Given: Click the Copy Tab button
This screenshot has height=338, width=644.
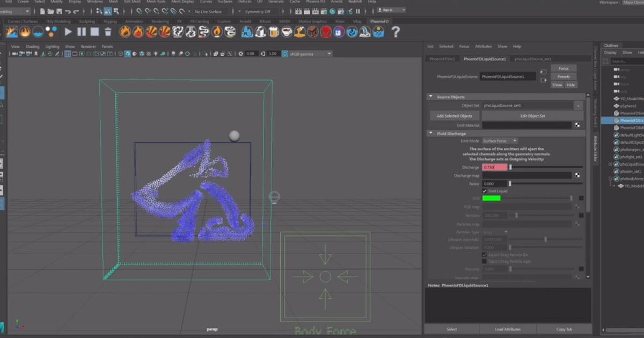Looking at the screenshot, I should 564,329.
